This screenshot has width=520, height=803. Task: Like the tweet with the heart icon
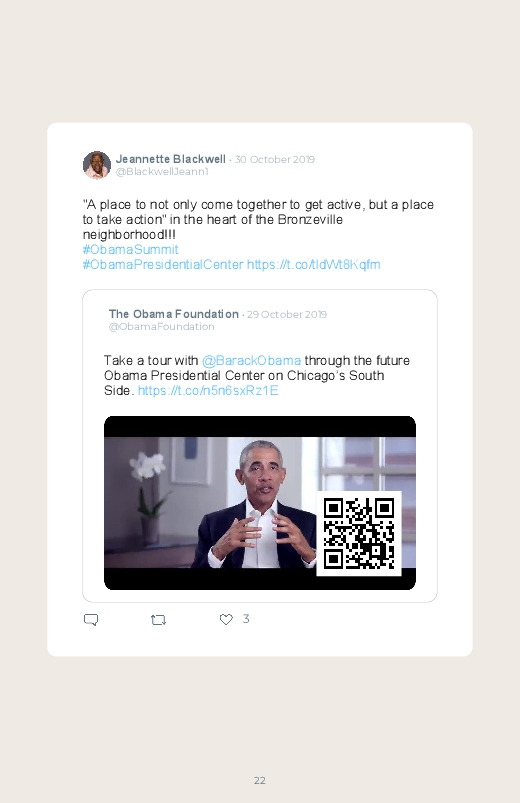[226, 619]
